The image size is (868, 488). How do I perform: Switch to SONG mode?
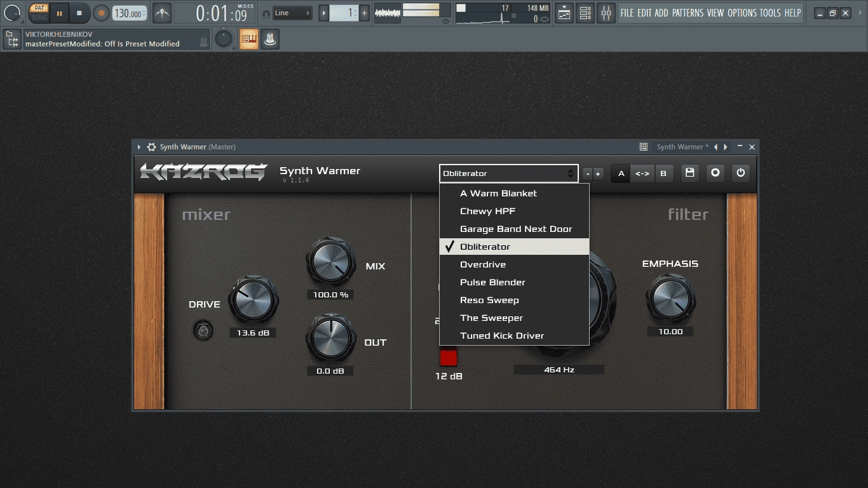click(x=39, y=17)
